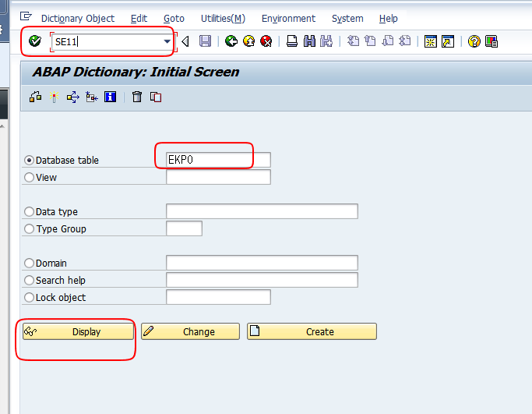532x414 pixels.
Task: Select the Lock object radio button
Action: pyautogui.click(x=29, y=298)
